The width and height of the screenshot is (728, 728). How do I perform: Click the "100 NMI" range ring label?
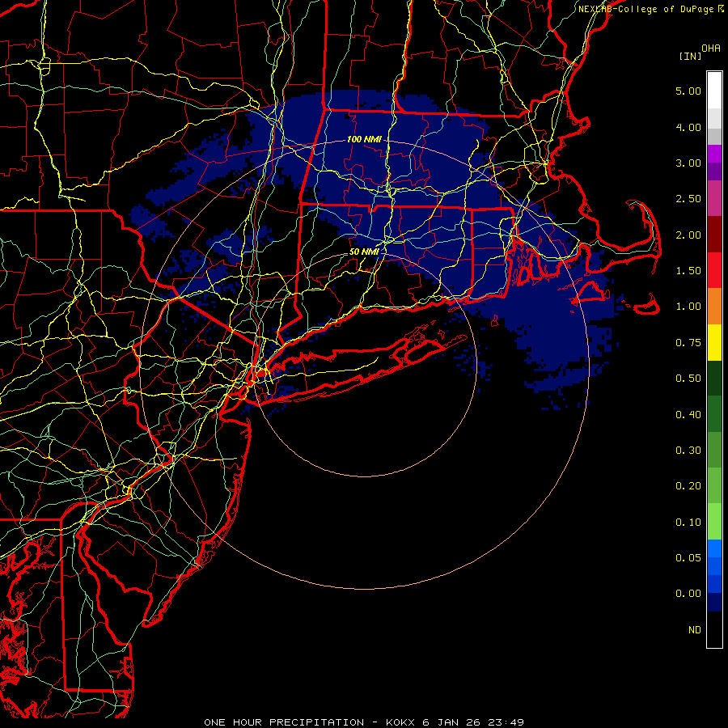[364, 139]
